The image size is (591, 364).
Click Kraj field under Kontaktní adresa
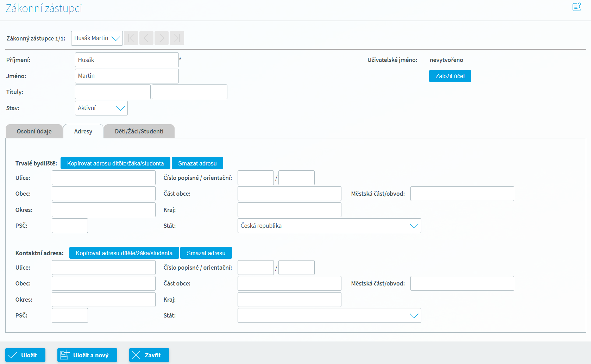click(289, 300)
